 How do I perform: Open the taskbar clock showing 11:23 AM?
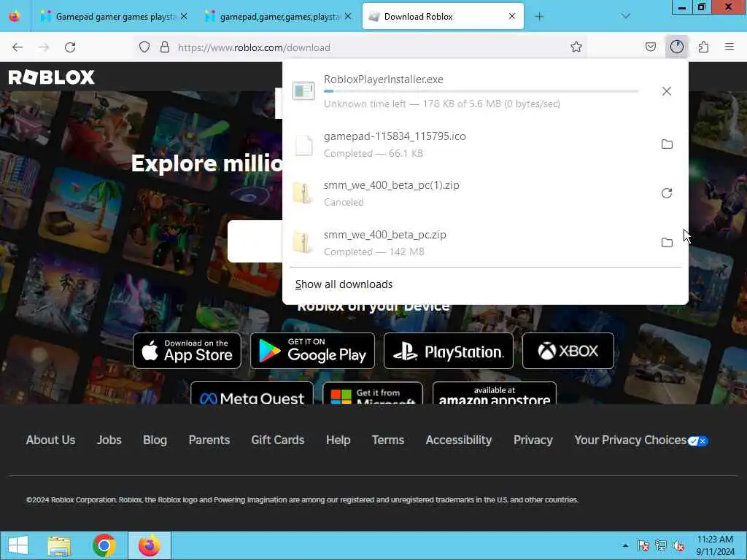coord(715,545)
